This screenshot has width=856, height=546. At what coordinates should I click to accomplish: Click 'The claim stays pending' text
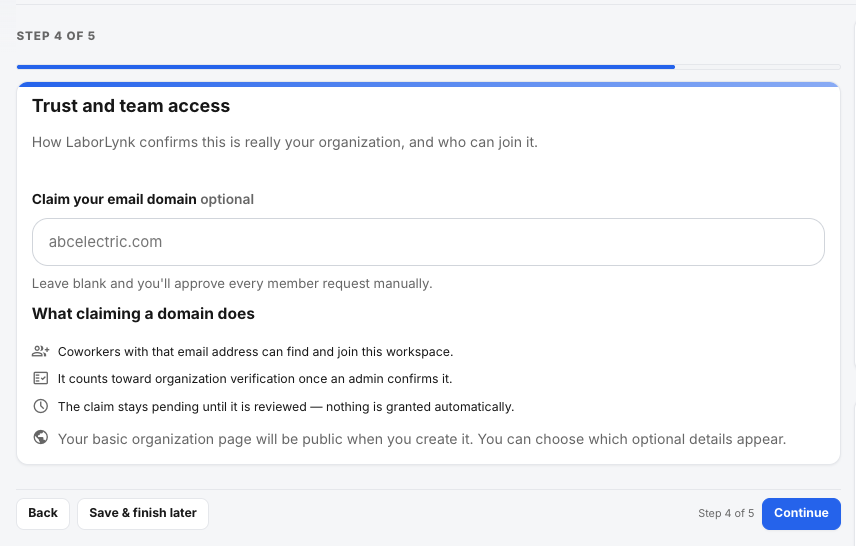(x=286, y=407)
